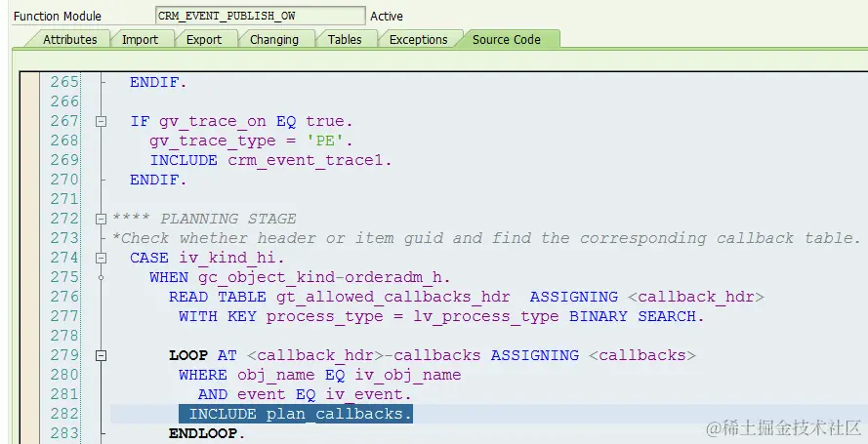
Task: Click ENDLOOP on line 283
Action: [207, 433]
